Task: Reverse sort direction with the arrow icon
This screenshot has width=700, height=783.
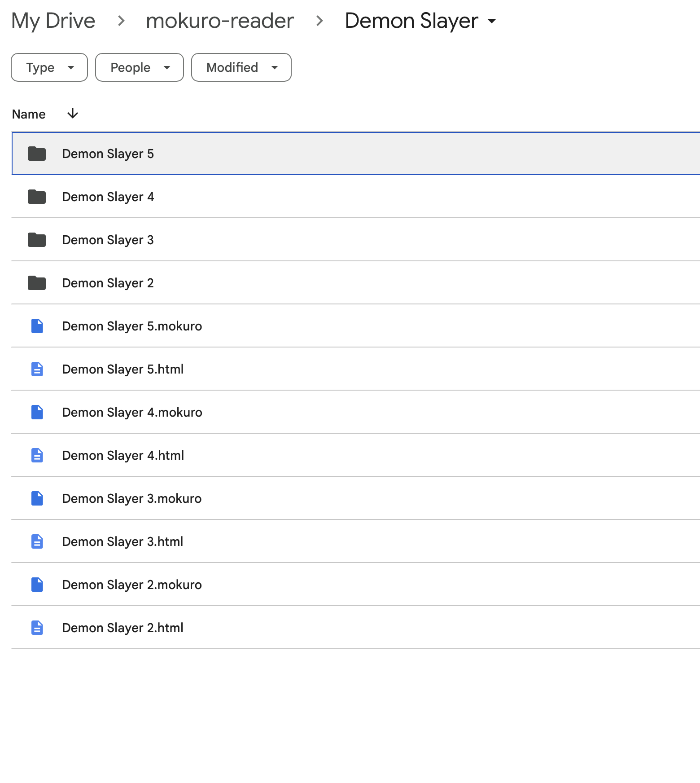Action: click(73, 114)
